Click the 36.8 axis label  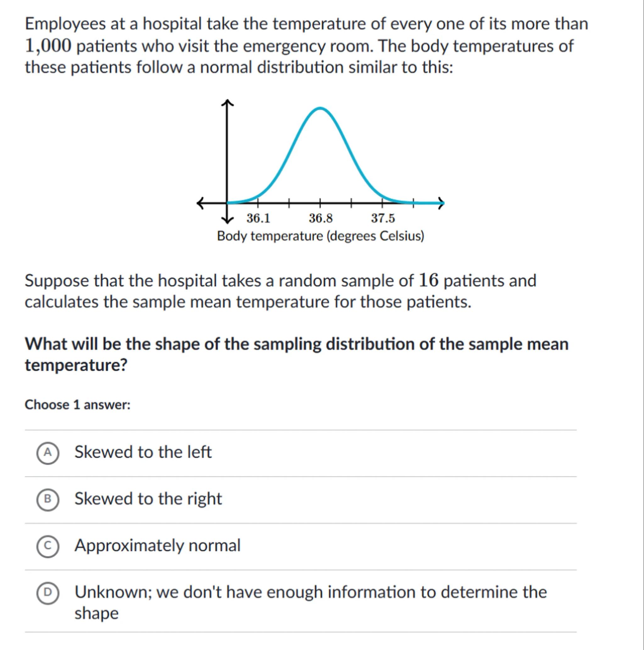coord(320,219)
